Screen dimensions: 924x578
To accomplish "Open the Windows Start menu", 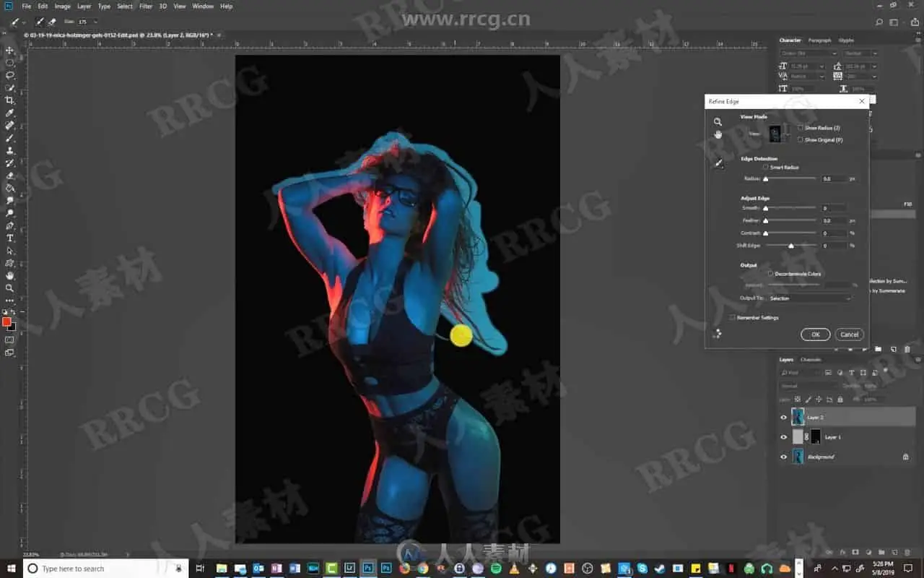I will click(x=10, y=569).
